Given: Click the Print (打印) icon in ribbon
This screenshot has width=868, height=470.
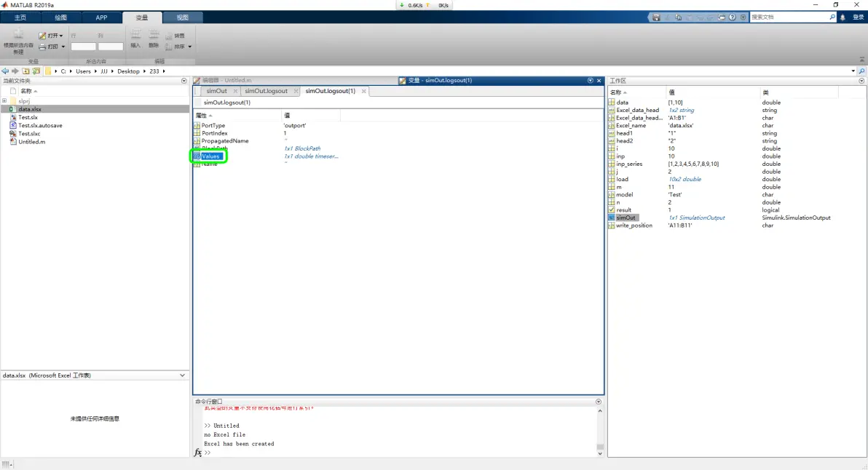Looking at the screenshot, I should click(x=43, y=47).
